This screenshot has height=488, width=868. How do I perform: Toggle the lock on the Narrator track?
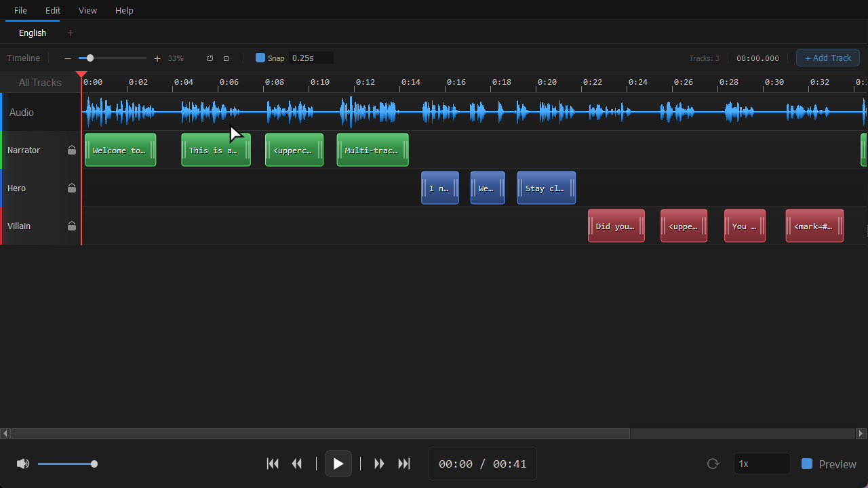click(72, 150)
